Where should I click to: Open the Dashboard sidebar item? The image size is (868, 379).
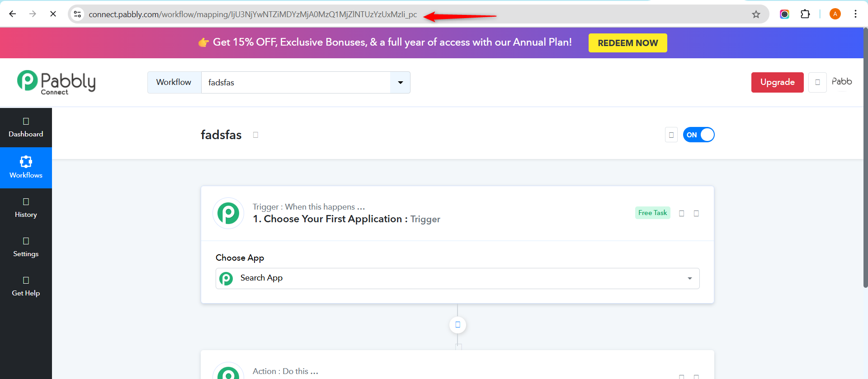coord(26,127)
